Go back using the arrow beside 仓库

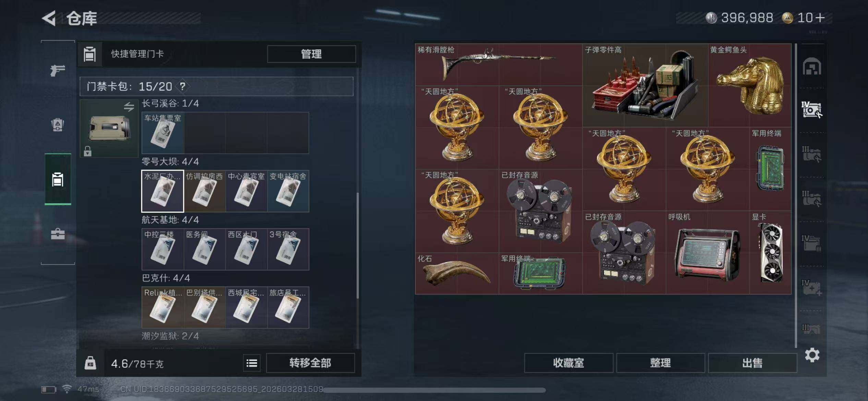(49, 18)
